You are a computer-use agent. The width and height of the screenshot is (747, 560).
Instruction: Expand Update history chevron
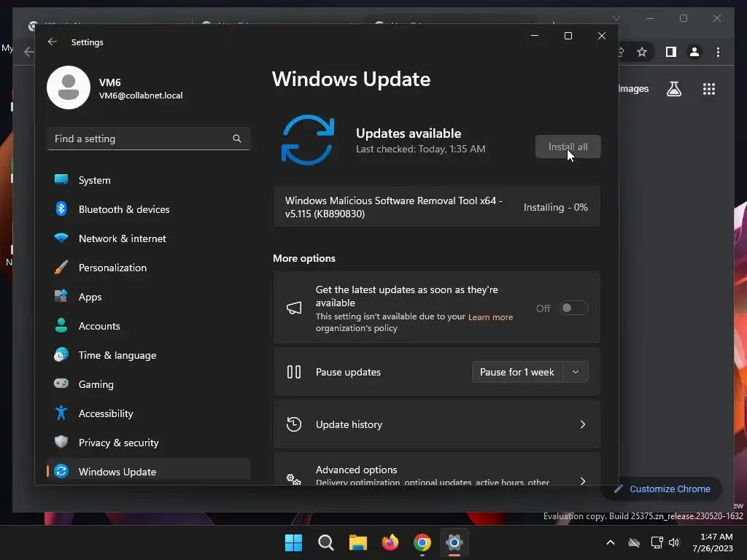[x=583, y=424]
